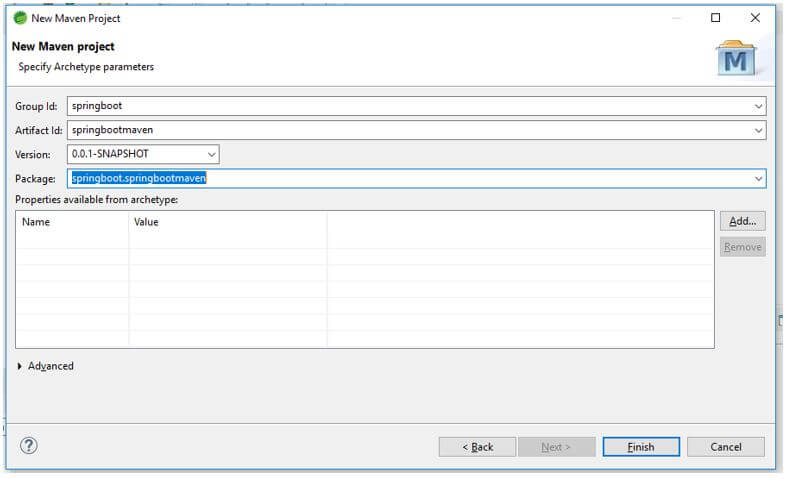Screen dimensions: 795x479
Task: Open the Package dropdown arrow
Action: [x=758, y=179]
